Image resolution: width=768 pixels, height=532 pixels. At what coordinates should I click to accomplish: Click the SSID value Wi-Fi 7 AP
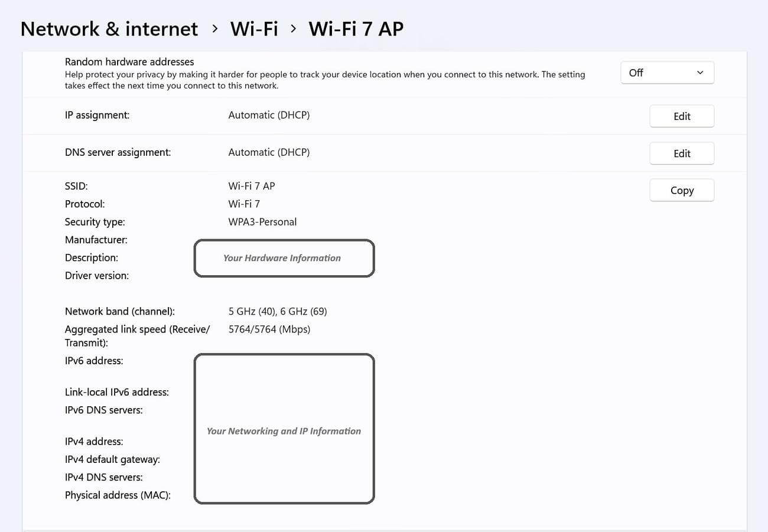251,185
